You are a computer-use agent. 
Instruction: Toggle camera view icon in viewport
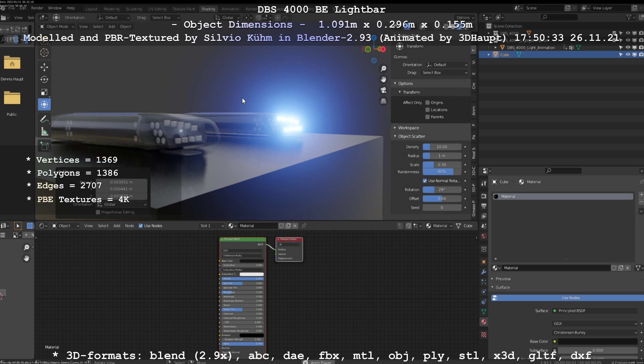coord(383,90)
